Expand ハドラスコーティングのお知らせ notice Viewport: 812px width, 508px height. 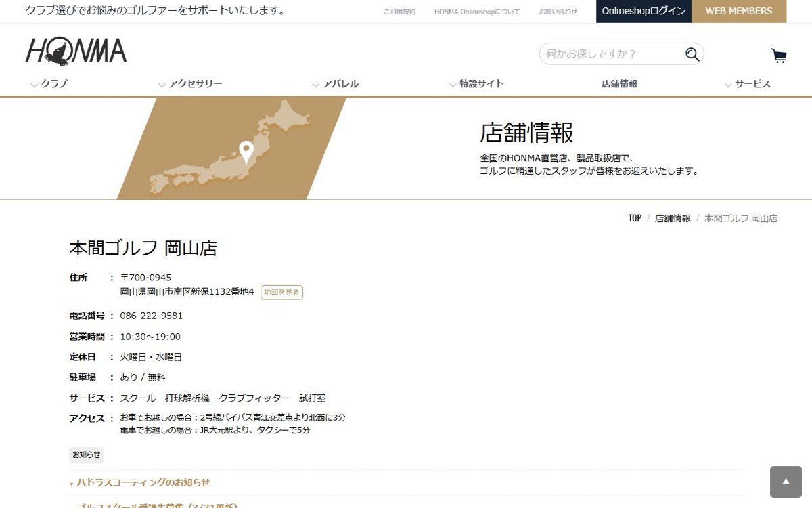143,482
